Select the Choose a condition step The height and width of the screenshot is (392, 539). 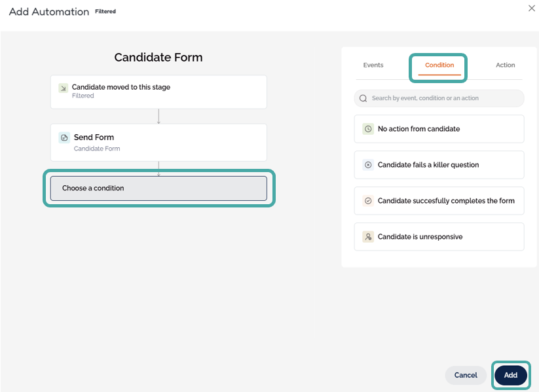(158, 188)
